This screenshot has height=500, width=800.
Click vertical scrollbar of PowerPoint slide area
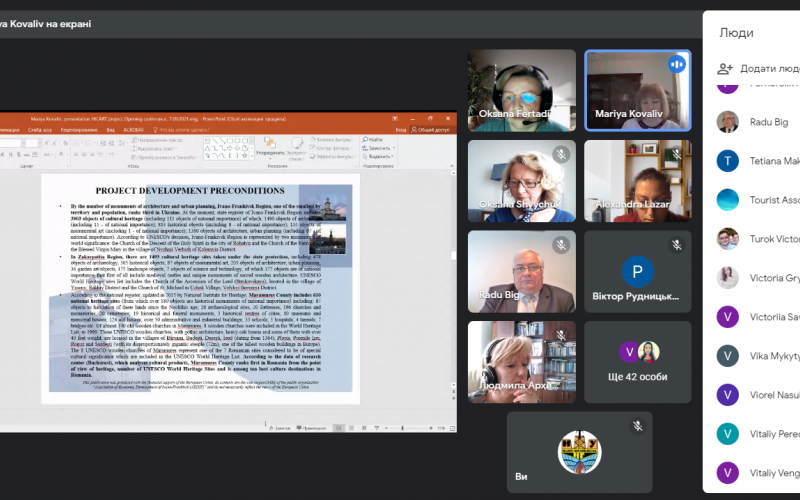pyautogui.click(x=454, y=278)
